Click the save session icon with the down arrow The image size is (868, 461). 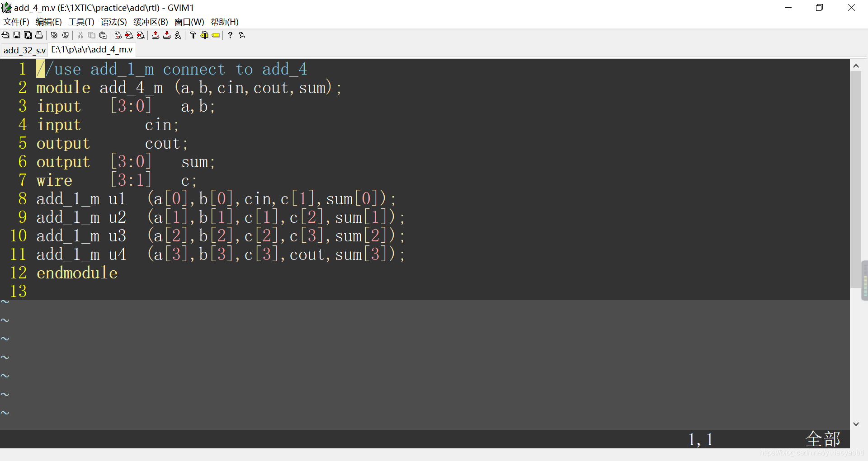click(167, 35)
